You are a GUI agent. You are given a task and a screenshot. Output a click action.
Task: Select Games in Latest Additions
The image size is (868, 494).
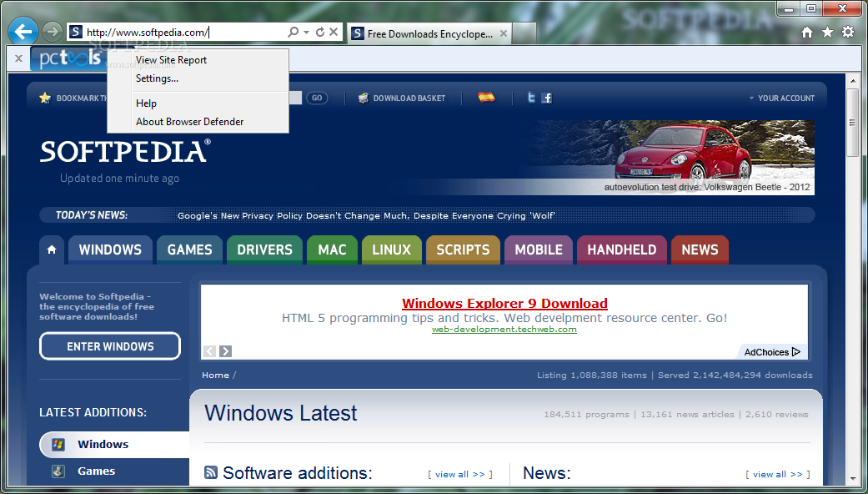pyautogui.click(x=97, y=471)
